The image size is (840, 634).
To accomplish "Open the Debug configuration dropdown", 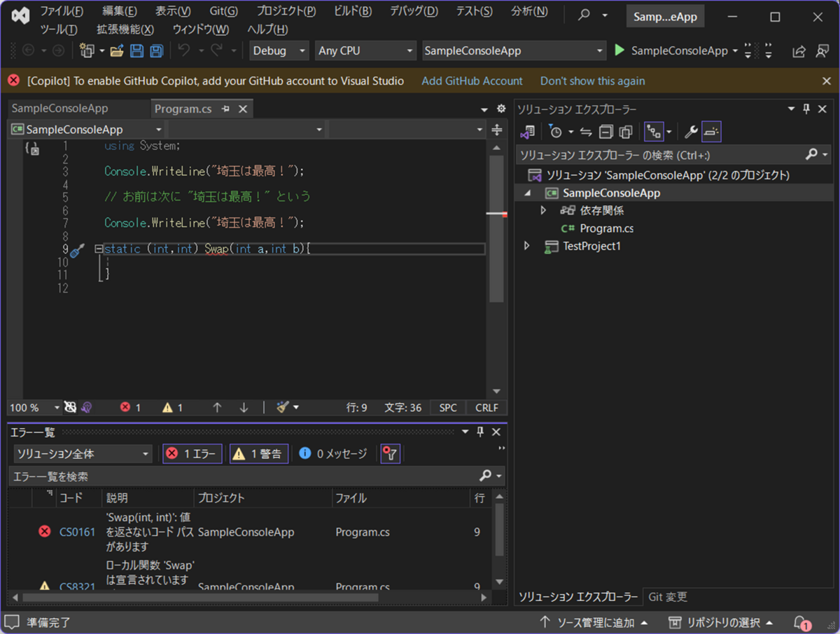I will pyautogui.click(x=279, y=50).
